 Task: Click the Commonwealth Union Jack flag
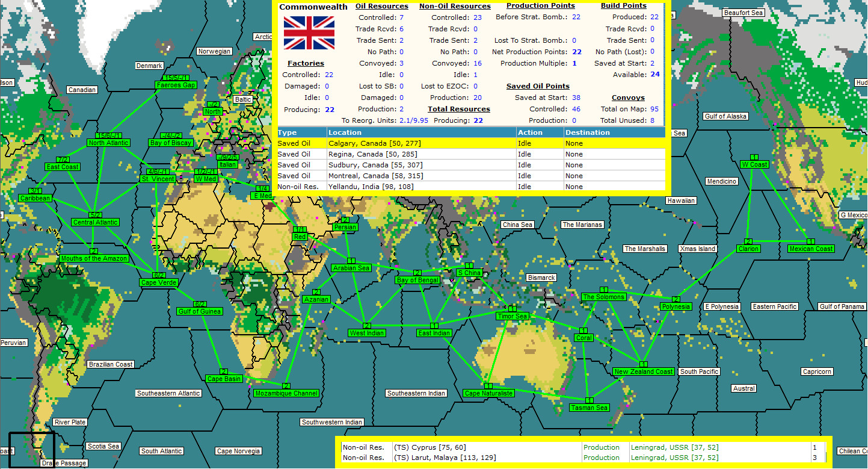(x=309, y=33)
